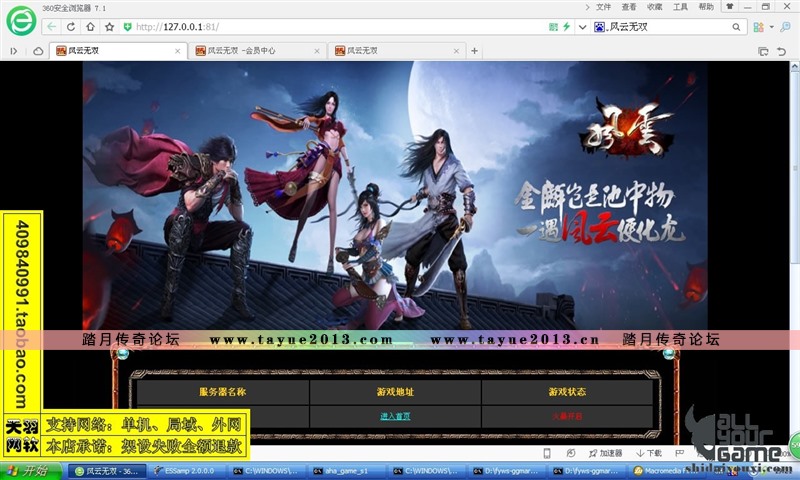Bookmark this page with star icon
The width and height of the screenshot is (800, 480).
tap(109, 27)
